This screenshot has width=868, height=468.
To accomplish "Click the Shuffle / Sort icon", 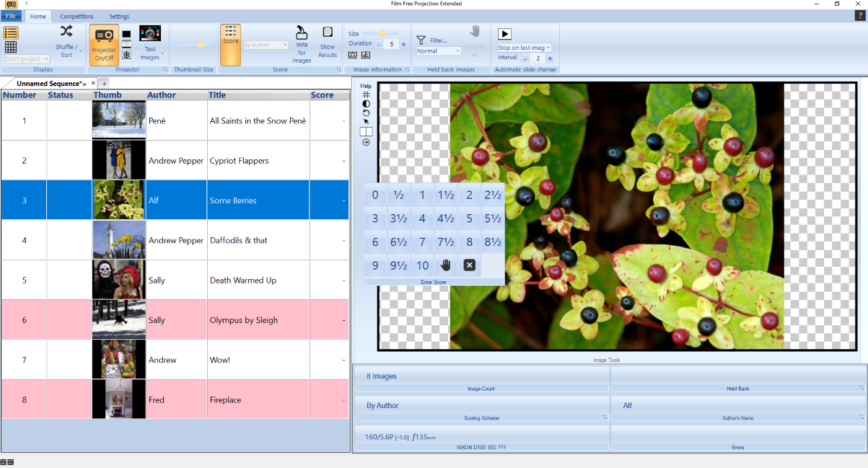I will (66, 32).
